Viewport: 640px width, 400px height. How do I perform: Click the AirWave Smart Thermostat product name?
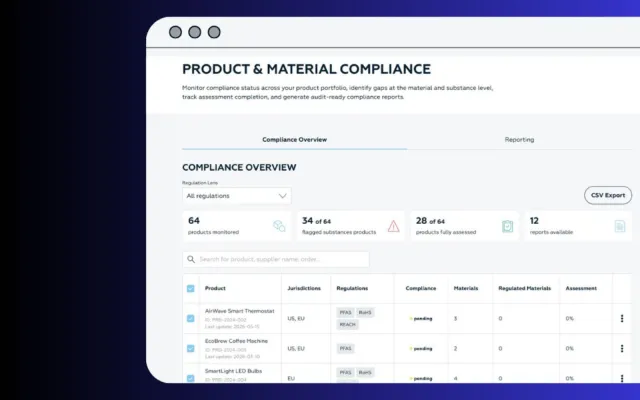pyautogui.click(x=240, y=311)
